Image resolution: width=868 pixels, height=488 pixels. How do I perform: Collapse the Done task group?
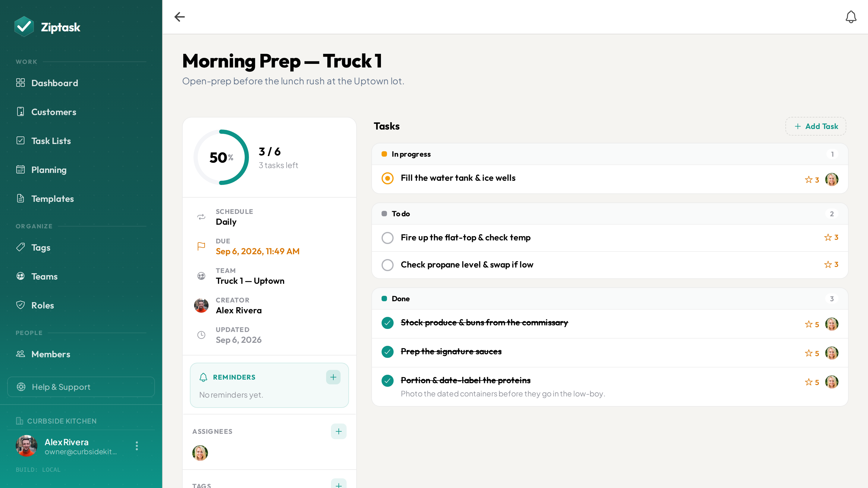pyautogui.click(x=609, y=299)
